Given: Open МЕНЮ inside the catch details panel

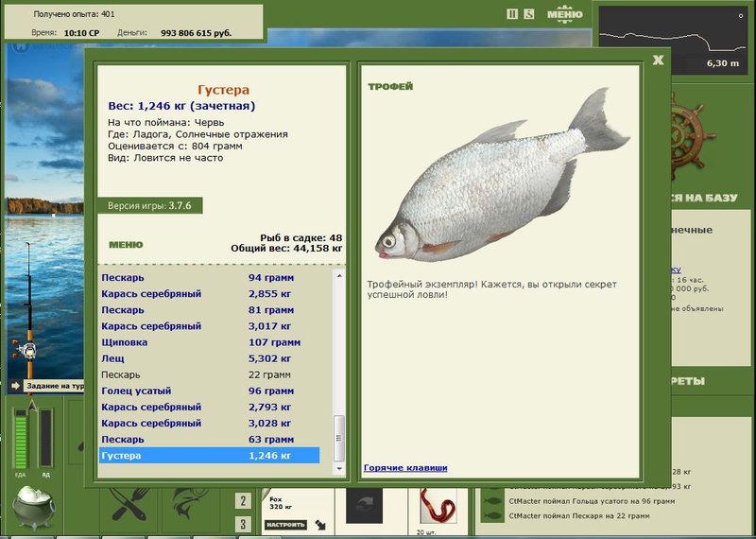Looking at the screenshot, I should point(126,245).
